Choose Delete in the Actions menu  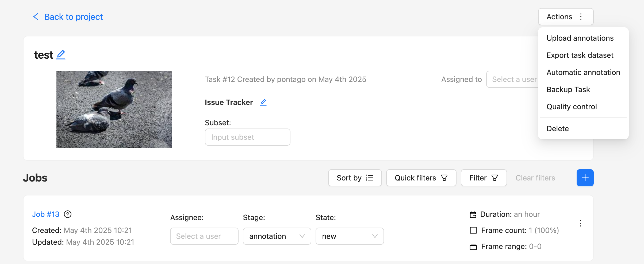tap(583, 129)
